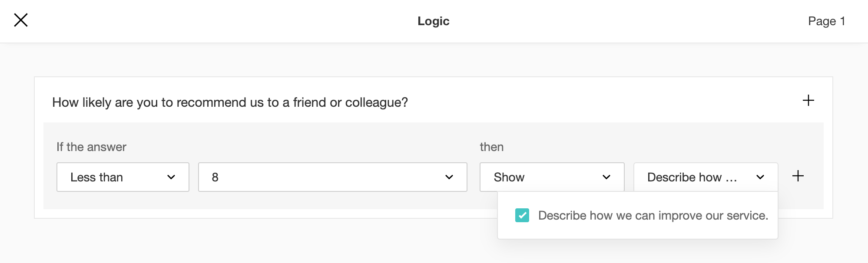Click empty space below the question card

[261, 241]
